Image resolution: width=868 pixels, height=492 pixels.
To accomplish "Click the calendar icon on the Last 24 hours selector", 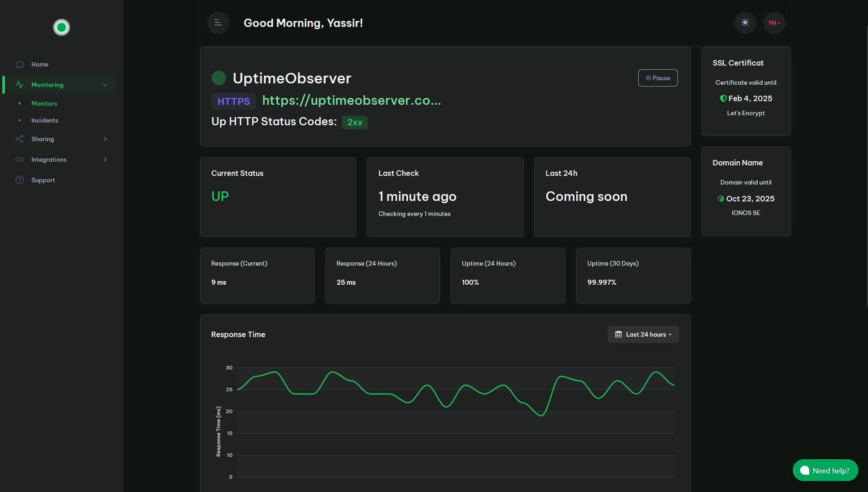I will pos(619,334).
